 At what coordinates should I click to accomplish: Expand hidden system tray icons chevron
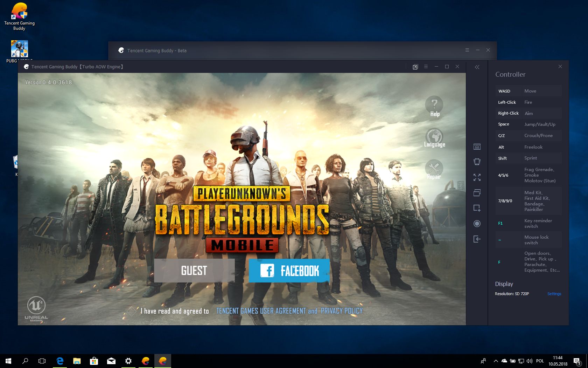click(x=496, y=361)
